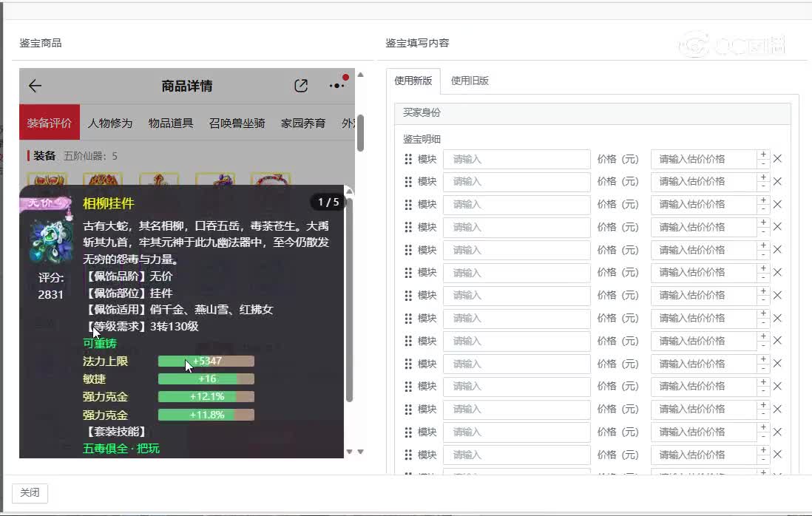Expand the 买家身份 section header
This screenshot has width=812, height=516.
tap(592, 113)
